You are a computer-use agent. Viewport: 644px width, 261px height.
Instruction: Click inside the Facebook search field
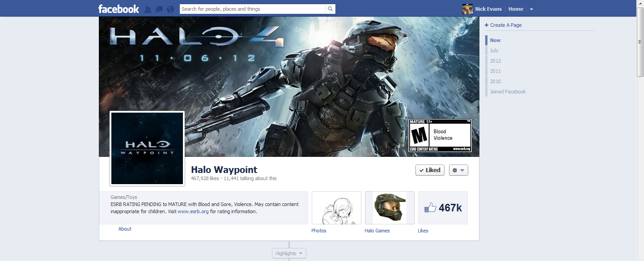[x=253, y=9]
